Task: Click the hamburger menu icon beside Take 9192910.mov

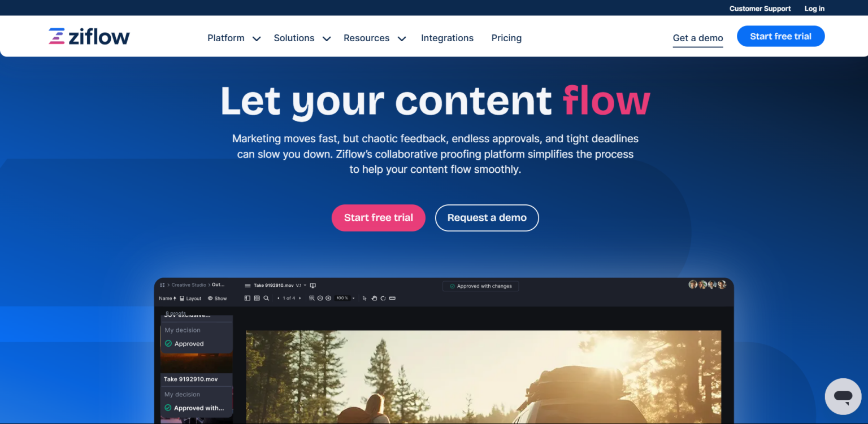Action: 248,286
